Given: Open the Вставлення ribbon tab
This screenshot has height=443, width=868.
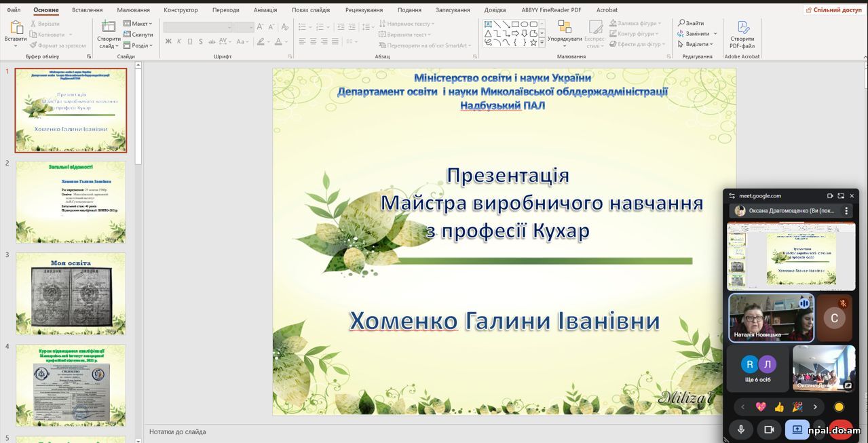Looking at the screenshot, I should 87,10.
